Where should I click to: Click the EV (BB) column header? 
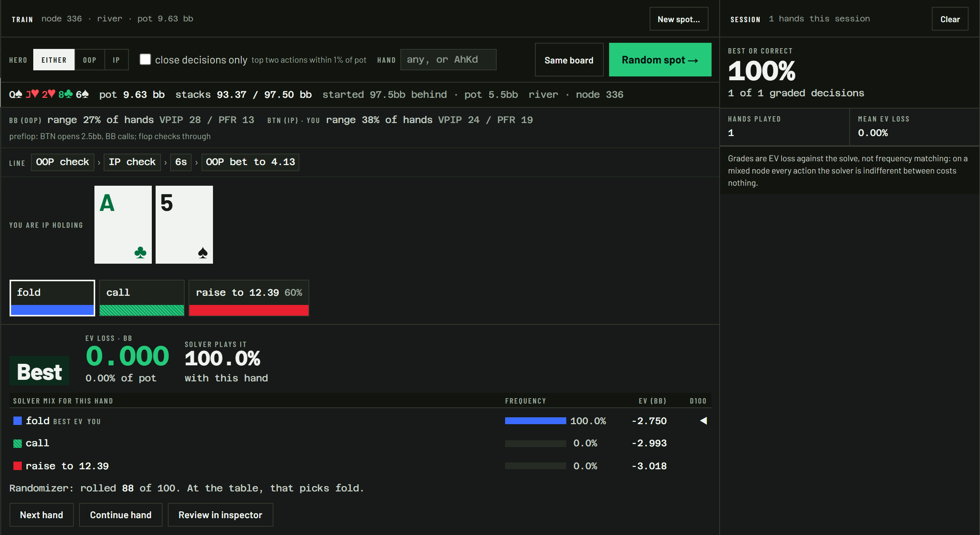coord(652,401)
